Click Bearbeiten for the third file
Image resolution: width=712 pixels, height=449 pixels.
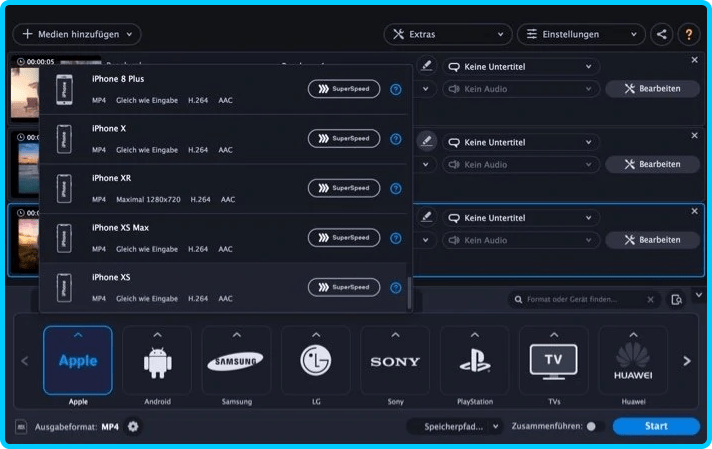653,240
